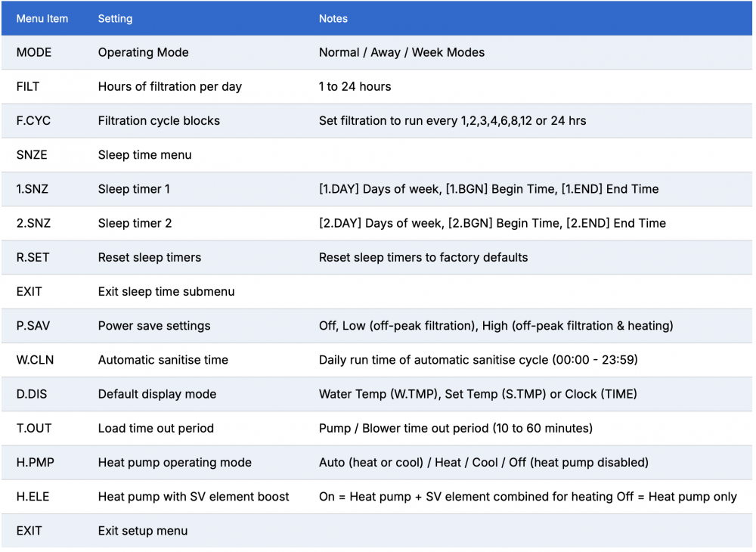Click 'Power save settings' text

click(154, 327)
